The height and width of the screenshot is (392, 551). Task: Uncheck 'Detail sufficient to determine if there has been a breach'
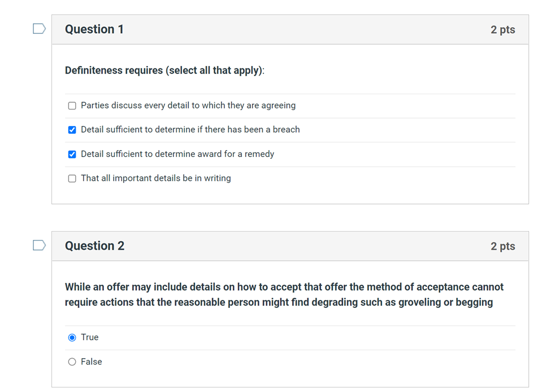(x=72, y=129)
